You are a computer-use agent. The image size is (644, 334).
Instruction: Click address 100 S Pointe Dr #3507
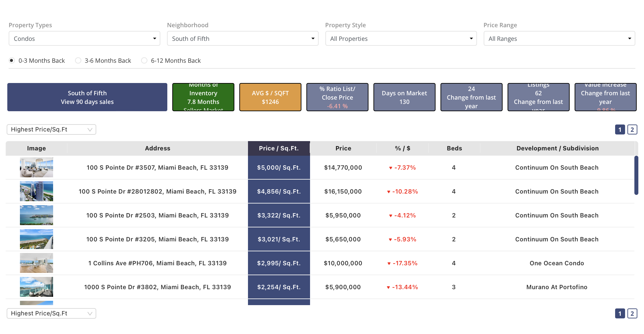[x=158, y=168]
